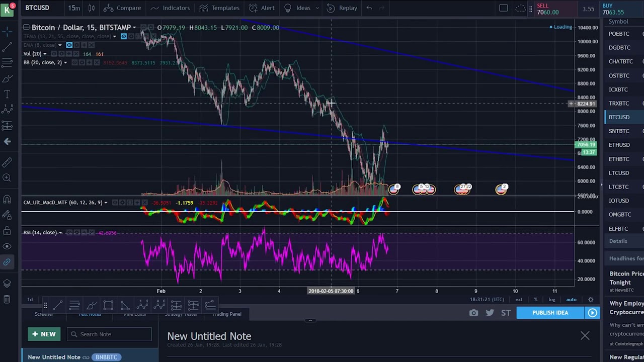The image size is (644, 362).
Task: Switch to the Text Notes tab
Action: [x=90, y=314]
